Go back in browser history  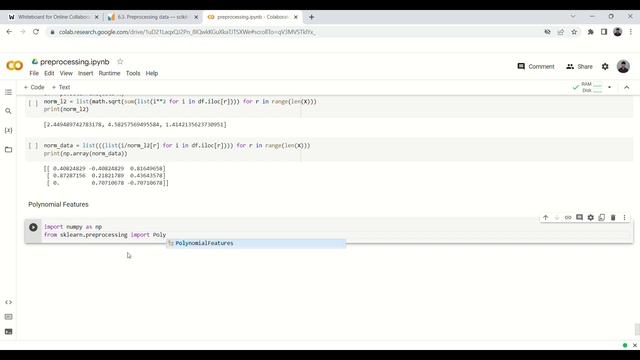coord(9,32)
